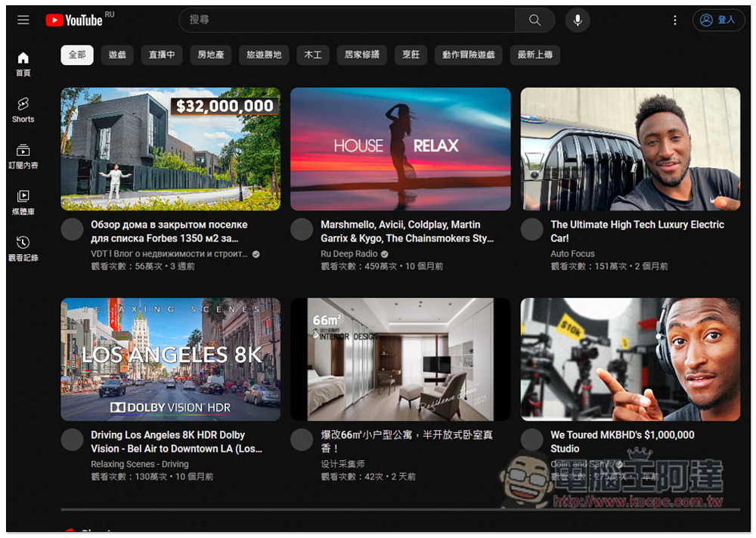Viewport: 756px width, 538px height.
Task: Open 訂閱內容 subscriptions in sidebar
Action: (x=23, y=156)
